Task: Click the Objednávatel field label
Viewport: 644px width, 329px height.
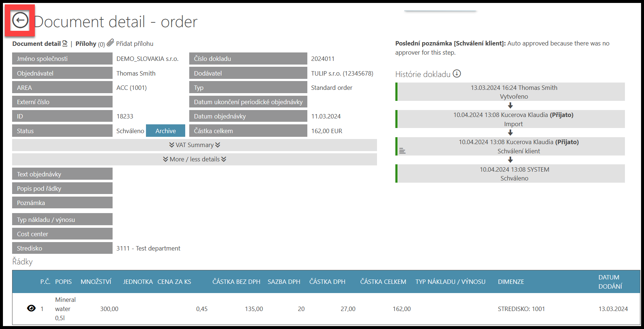Action: click(62, 73)
